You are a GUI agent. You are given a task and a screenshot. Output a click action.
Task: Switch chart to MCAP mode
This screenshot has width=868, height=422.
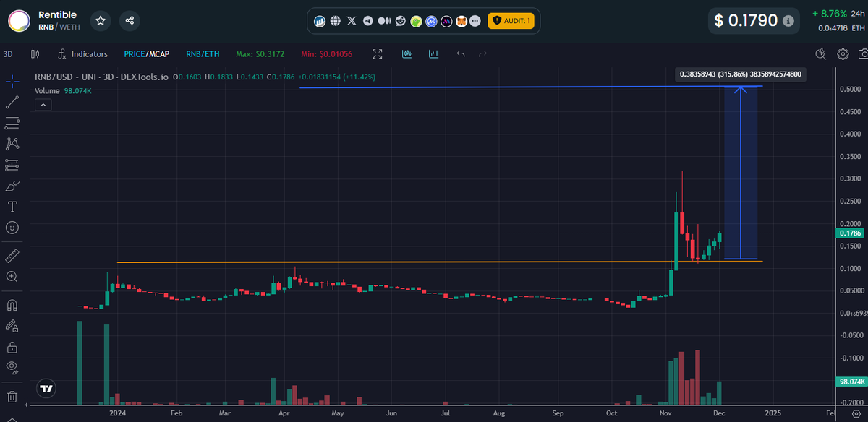point(158,54)
